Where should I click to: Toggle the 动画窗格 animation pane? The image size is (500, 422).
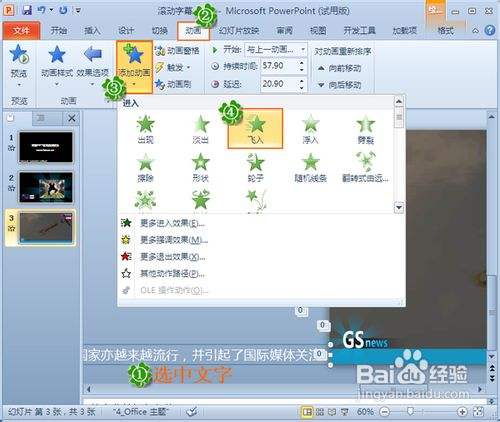[x=177, y=50]
